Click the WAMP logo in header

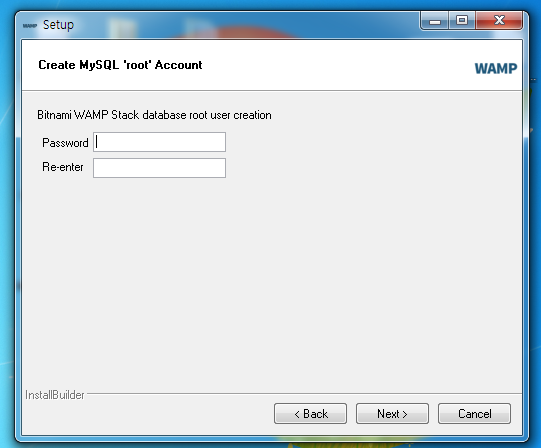coord(496,68)
